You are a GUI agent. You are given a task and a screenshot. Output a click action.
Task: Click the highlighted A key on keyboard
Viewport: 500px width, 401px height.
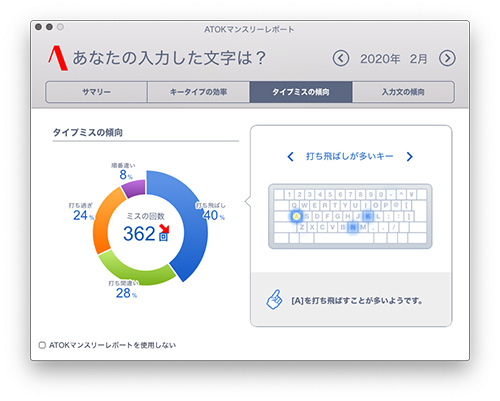pos(296,216)
